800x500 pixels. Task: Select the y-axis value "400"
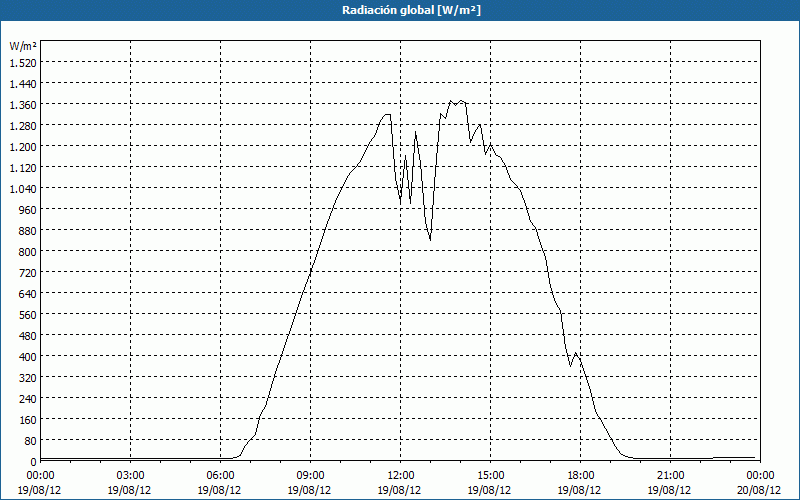point(28,357)
